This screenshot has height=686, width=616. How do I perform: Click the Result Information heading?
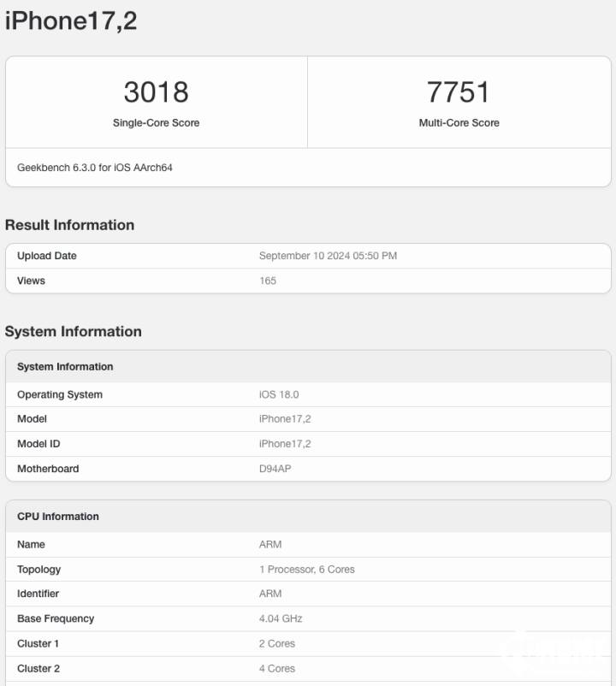pyautogui.click(x=69, y=225)
